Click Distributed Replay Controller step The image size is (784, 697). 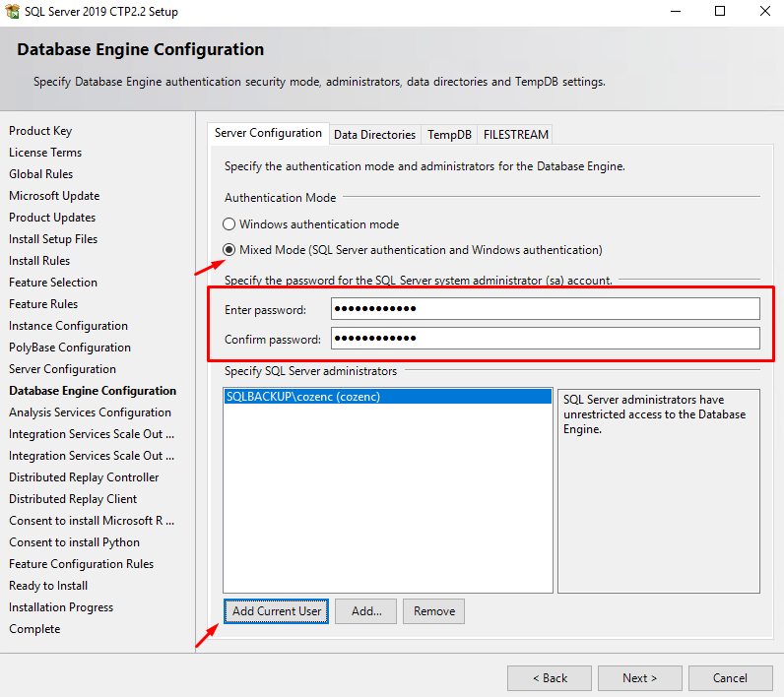(84, 477)
